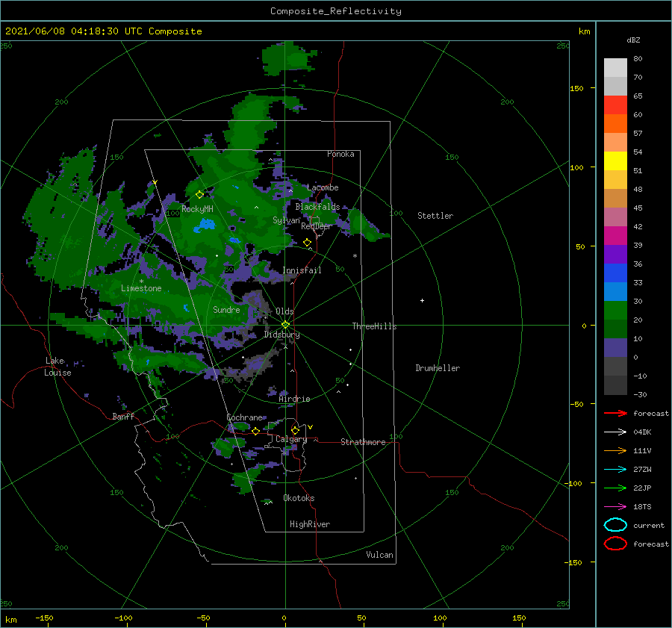Click the light blue legend swatch below 33

click(x=615, y=291)
